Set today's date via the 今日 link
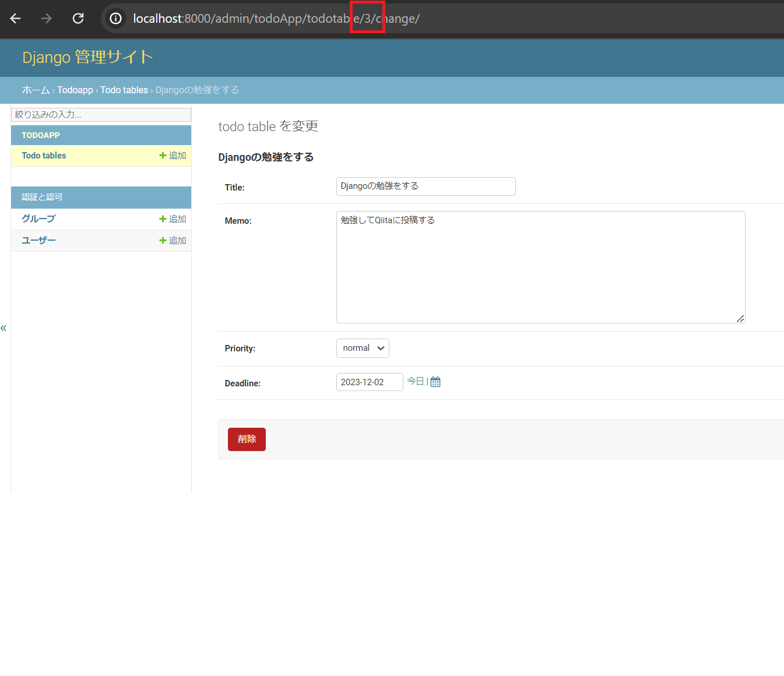The width and height of the screenshot is (784, 676). pos(416,381)
